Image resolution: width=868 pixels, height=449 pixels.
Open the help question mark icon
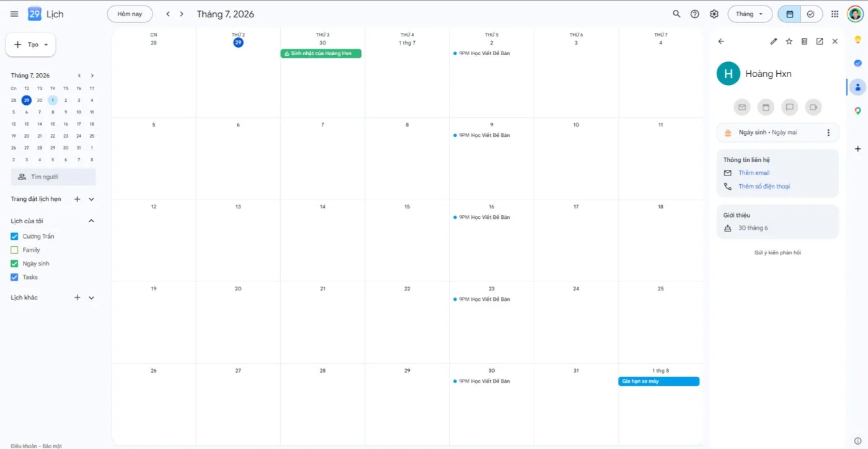695,14
